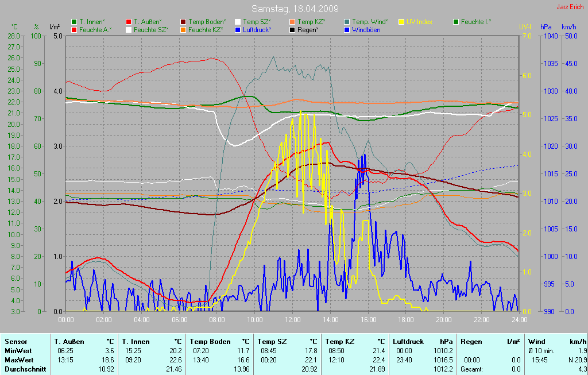The image size is (588, 375).
Task: Click the dark red Temp Boden swatch
Action: pyautogui.click(x=183, y=22)
